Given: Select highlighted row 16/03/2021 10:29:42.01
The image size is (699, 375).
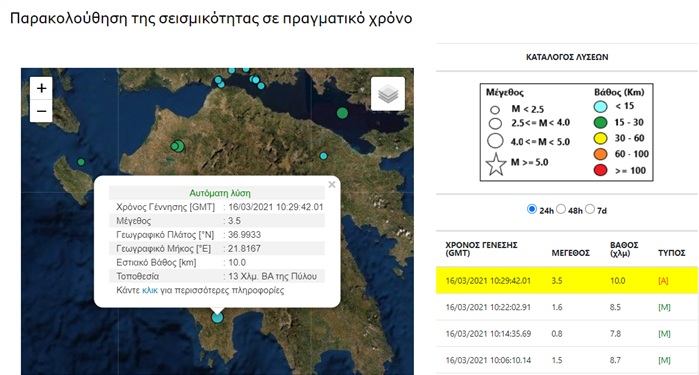Looking at the screenshot, I should [567, 280].
